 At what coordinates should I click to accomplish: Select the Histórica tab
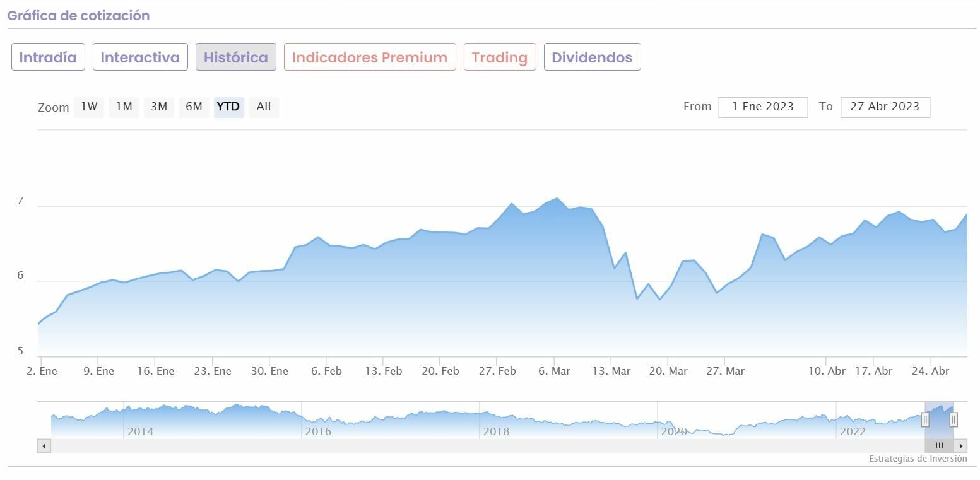(236, 57)
